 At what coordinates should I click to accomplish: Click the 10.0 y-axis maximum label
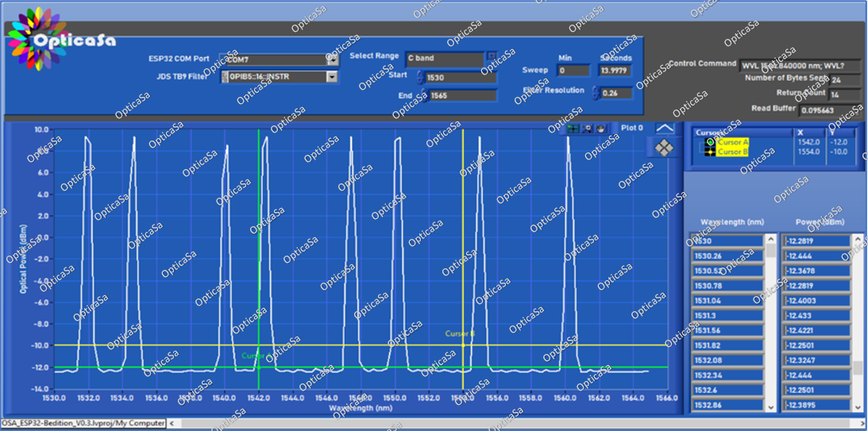pyautogui.click(x=43, y=129)
